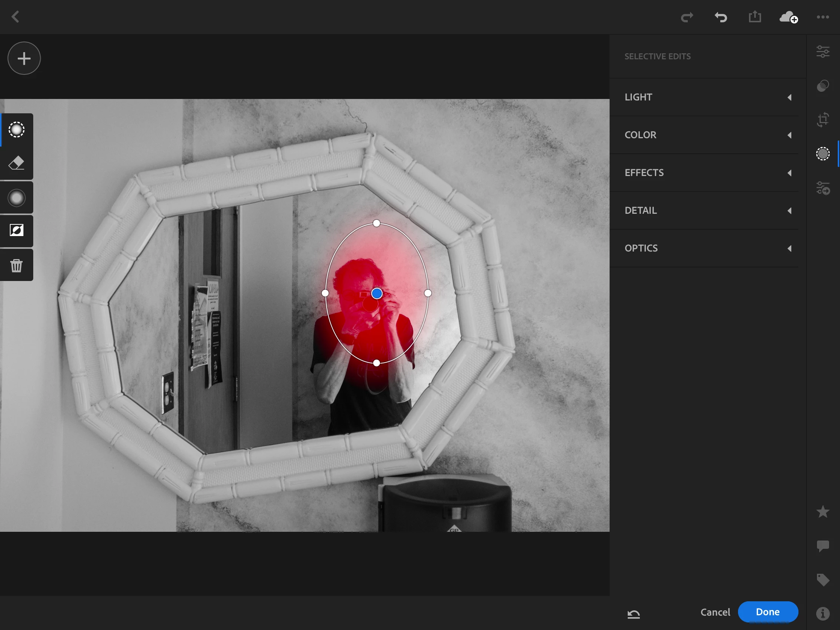This screenshot has width=840, height=630.
Task: Delete the selection with trash icon
Action: pyautogui.click(x=16, y=266)
